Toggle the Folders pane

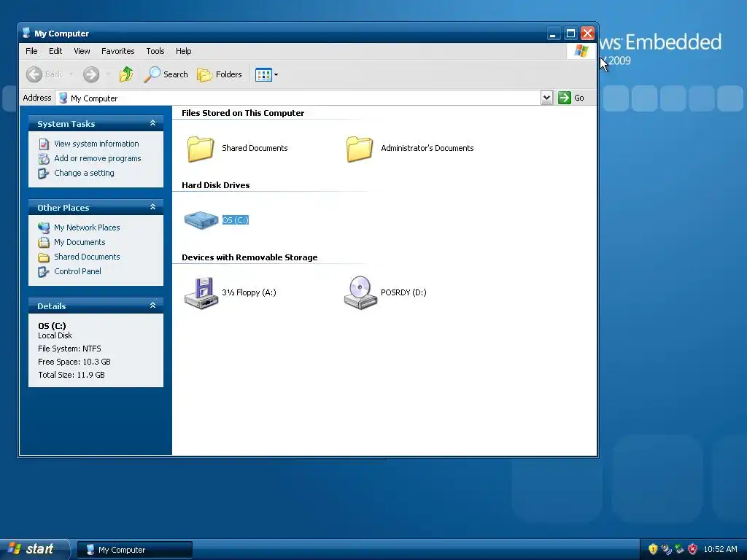coord(220,74)
